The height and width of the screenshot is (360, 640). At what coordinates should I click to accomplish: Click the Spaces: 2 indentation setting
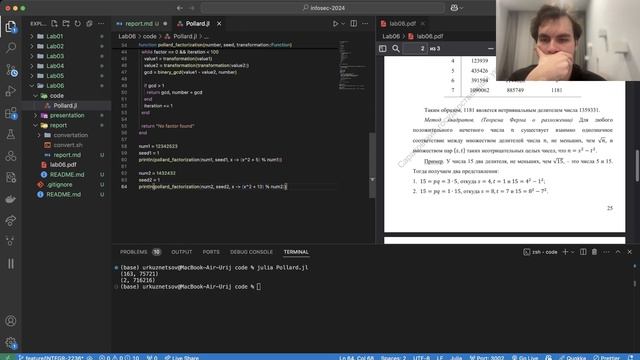[393, 358]
